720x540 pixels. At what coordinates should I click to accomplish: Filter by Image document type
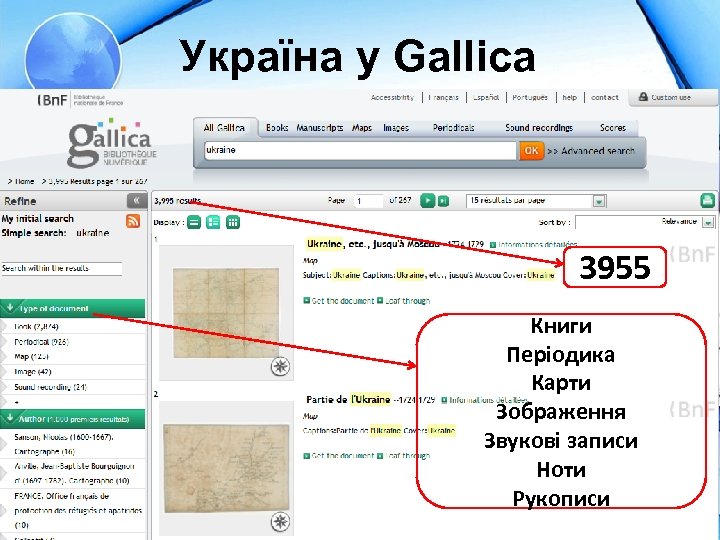pos(33,371)
